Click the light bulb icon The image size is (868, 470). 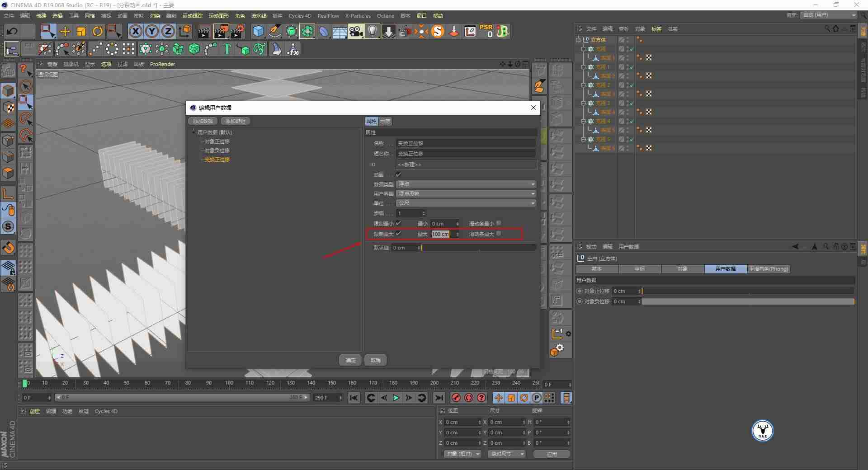coord(373,31)
